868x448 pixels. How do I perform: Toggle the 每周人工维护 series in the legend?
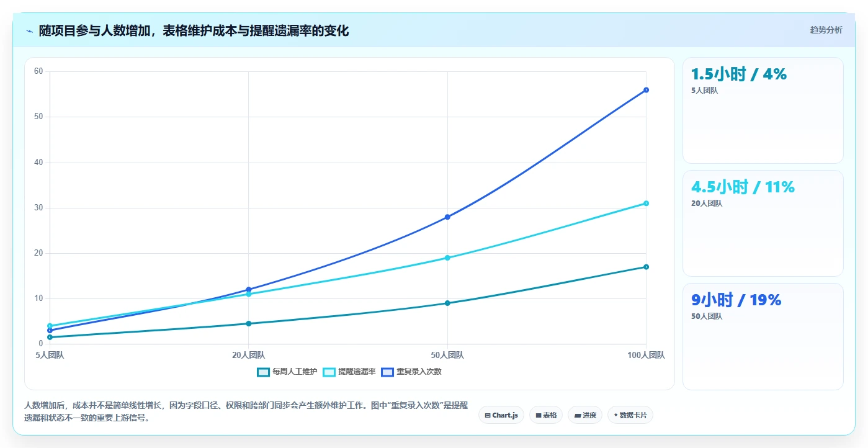point(287,372)
